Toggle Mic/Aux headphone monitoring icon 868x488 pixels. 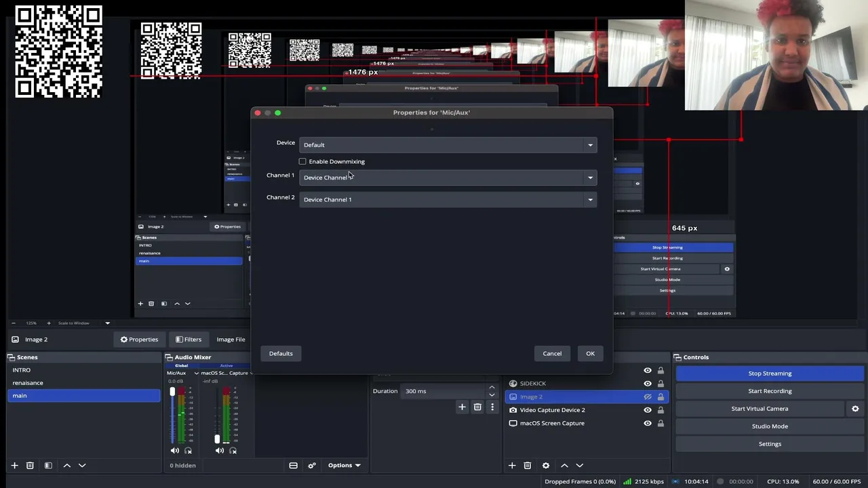188,451
